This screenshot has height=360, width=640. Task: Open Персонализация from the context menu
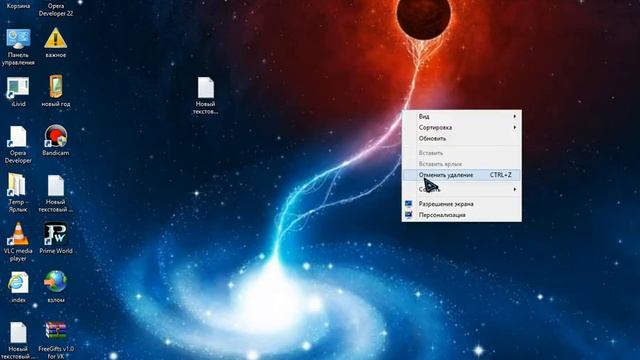(x=462, y=215)
